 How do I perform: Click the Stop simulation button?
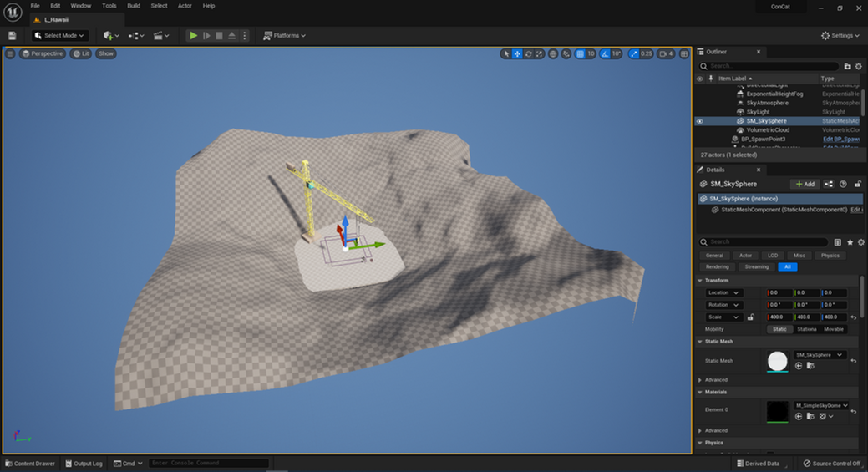[219, 35]
